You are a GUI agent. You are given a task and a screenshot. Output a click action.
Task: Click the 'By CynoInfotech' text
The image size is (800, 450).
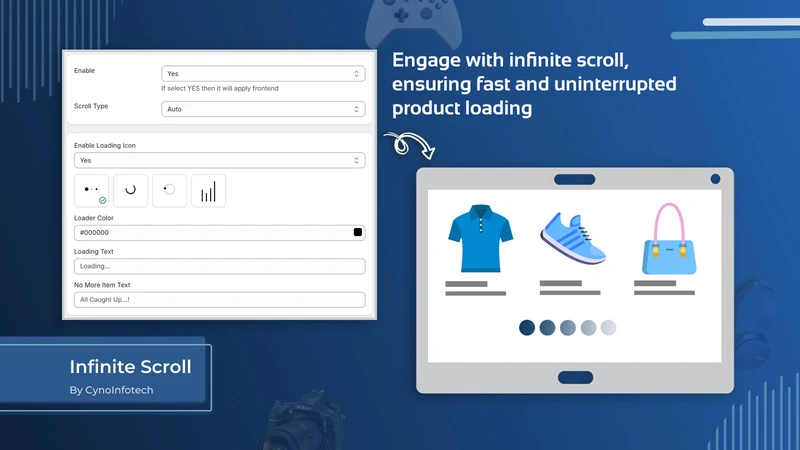pos(111,390)
